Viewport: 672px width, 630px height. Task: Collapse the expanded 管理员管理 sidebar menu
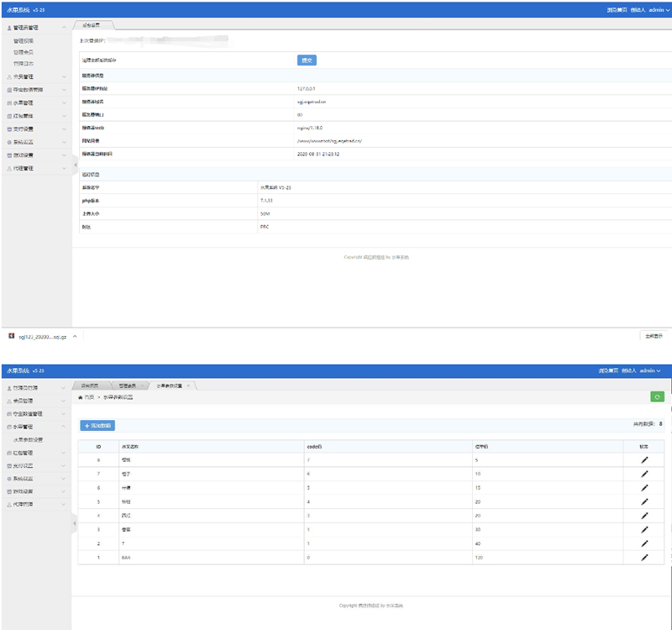click(64, 28)
